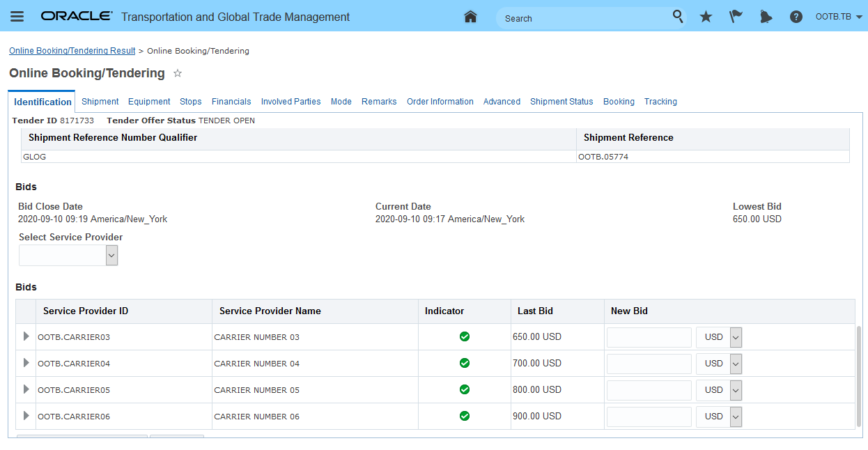Open the hamburger navigation menu
Screen dimensions: 868x450
[17, 17]
